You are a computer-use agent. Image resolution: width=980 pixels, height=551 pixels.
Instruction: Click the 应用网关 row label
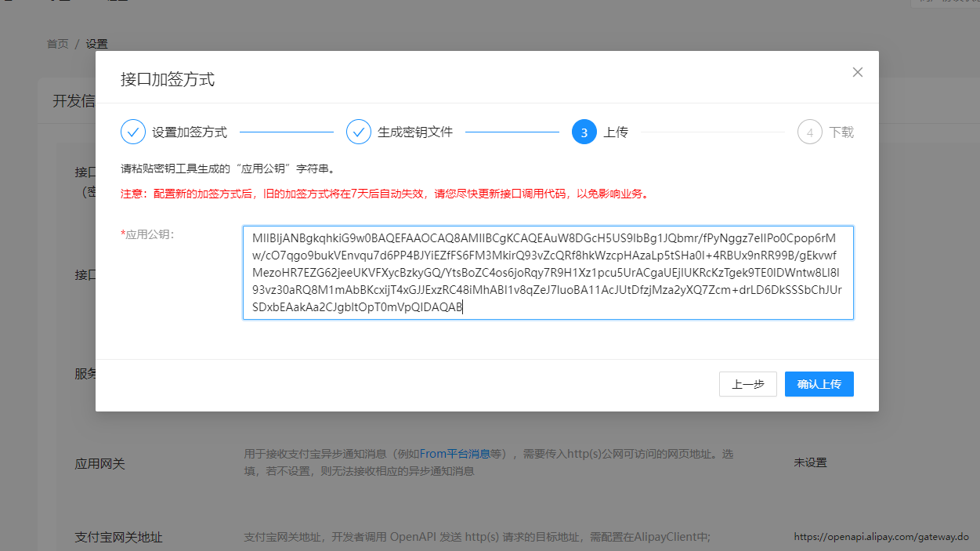[x=99, y=464]
